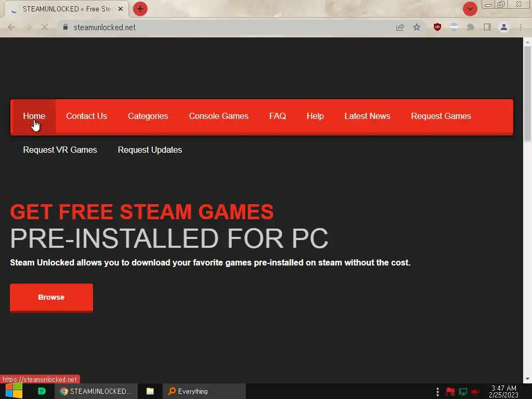532x399 pixels.
Task: Close the STEAMUNLOCKED tab
Action: pyautogui.click(x=121, y=9)
